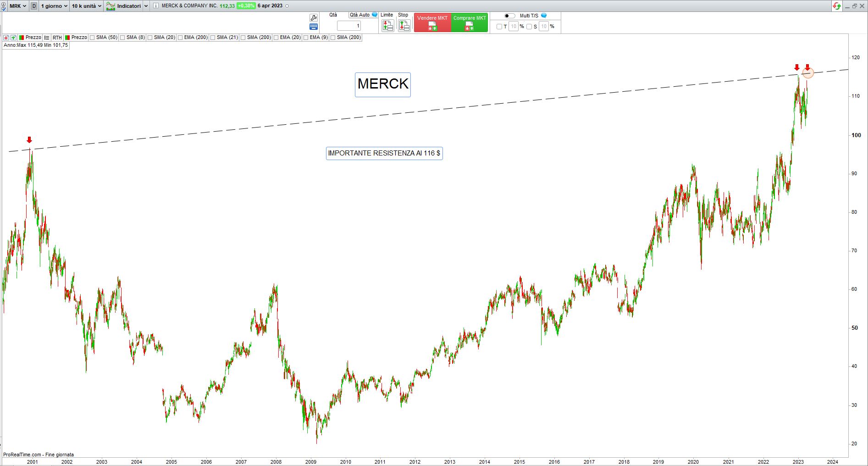Enable the EMA (9) indicator checkbox
The image size is (868, 466).
(x=306, y=38)
